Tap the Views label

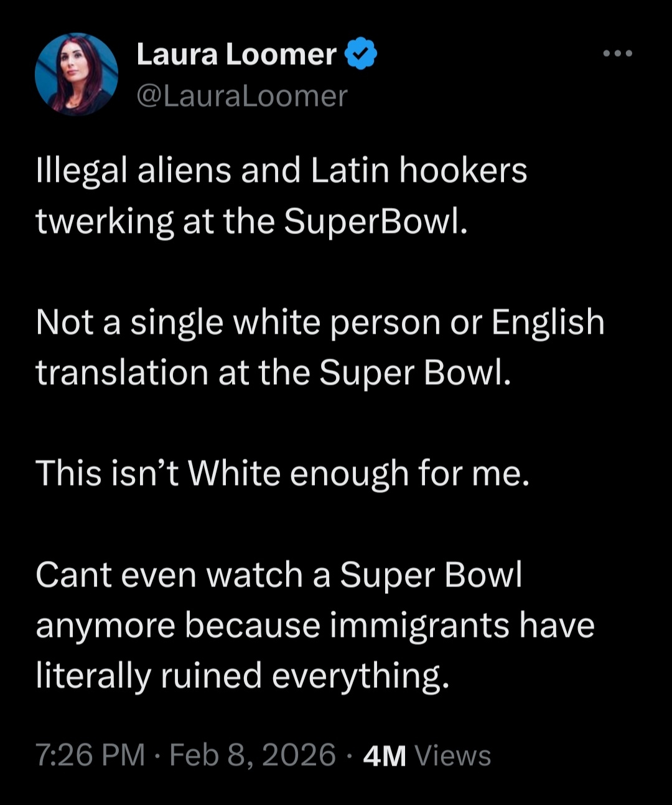pos(452,756)
